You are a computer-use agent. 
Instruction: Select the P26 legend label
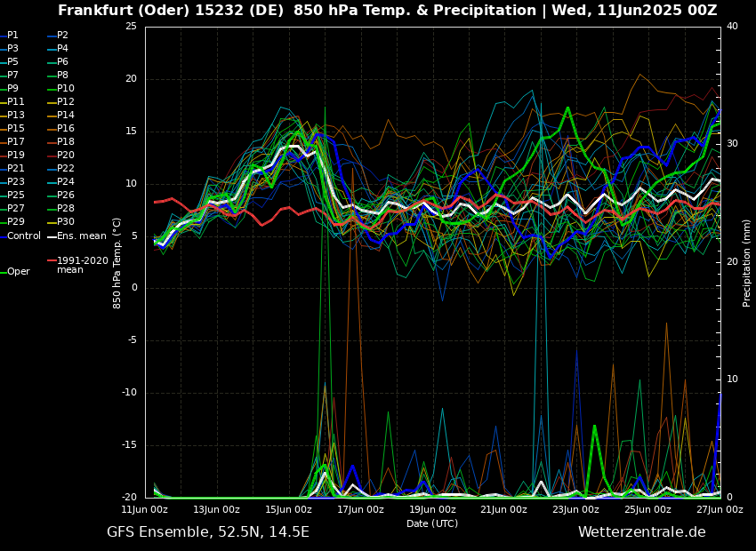pyautogui.click(x=60, y=195)
